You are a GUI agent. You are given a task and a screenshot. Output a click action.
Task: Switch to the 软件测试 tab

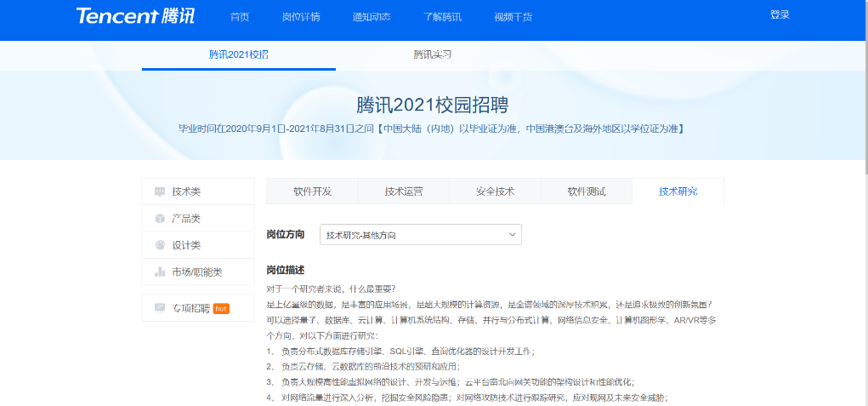587,192
